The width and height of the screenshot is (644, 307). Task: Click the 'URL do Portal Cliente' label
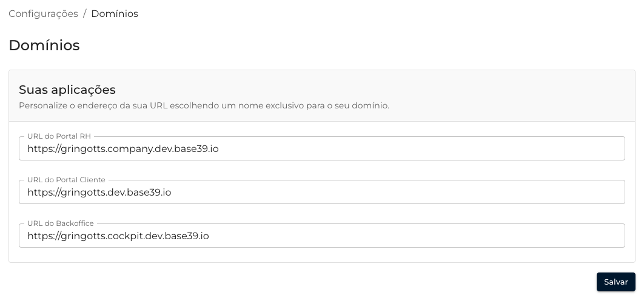(66, 180)
